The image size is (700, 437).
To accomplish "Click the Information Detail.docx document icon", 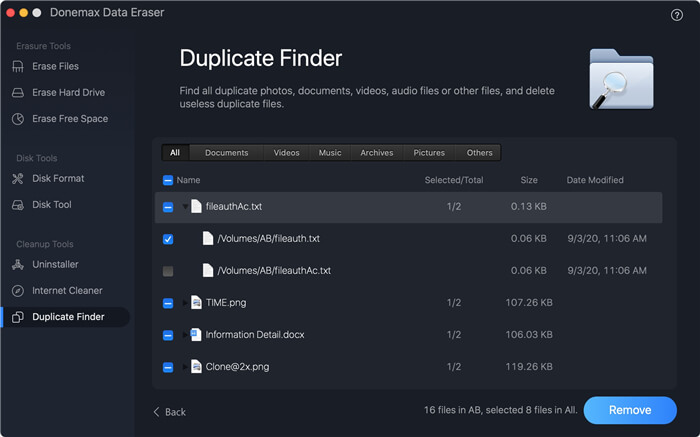I will coord(196,334).
